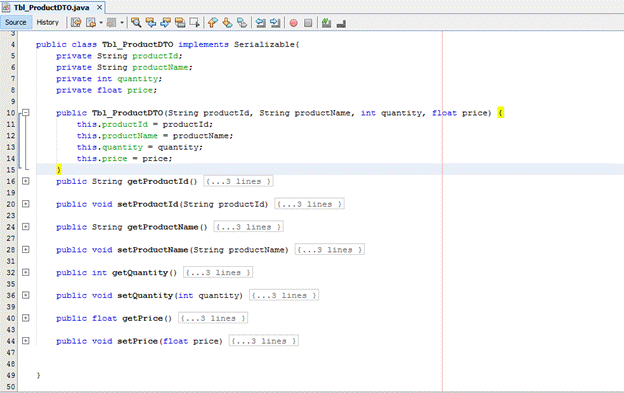This screenshot has width=624, height=393.
Task: Click the closing class brace on line 49
Action: pos(39,375)
